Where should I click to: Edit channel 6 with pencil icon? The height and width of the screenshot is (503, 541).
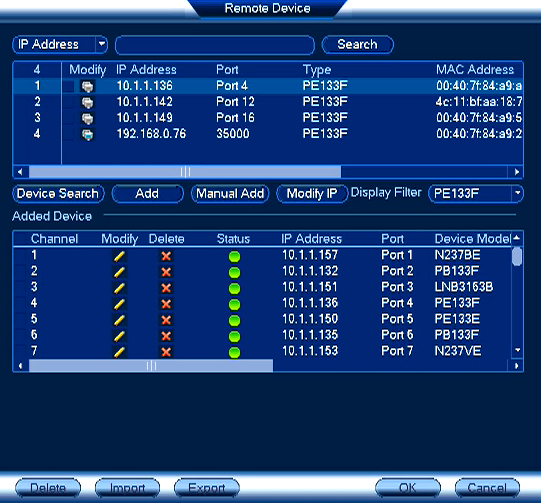coord(119,336)
